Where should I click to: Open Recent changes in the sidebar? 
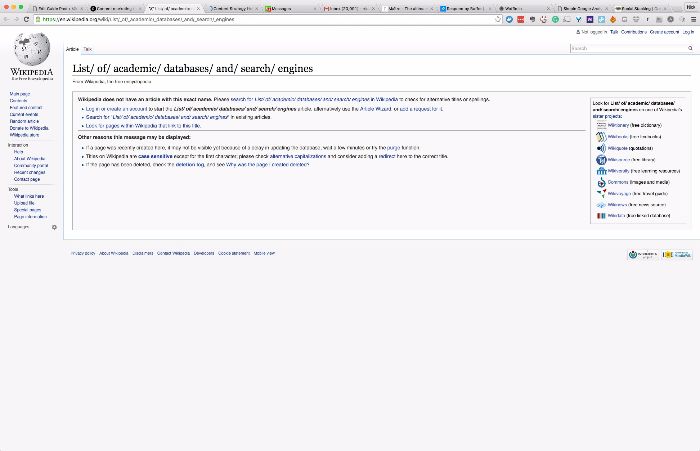point(28,172)
